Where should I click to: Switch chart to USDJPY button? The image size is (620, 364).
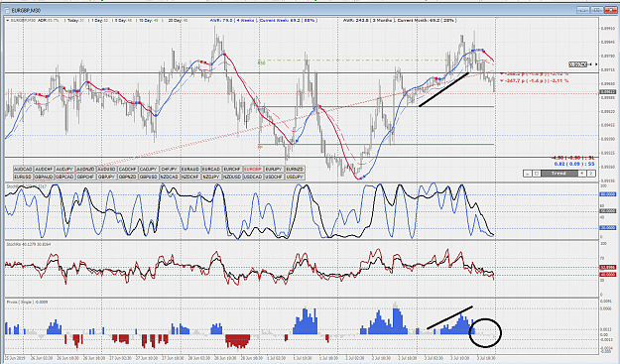tap(295, 177)
